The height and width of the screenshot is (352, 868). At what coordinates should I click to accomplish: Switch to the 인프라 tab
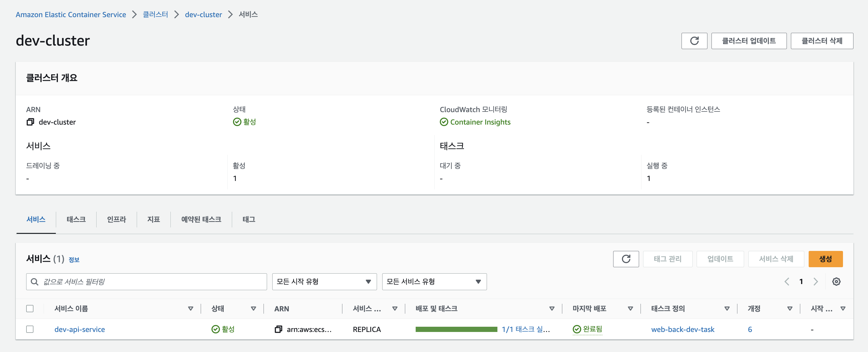pos(116,219)
